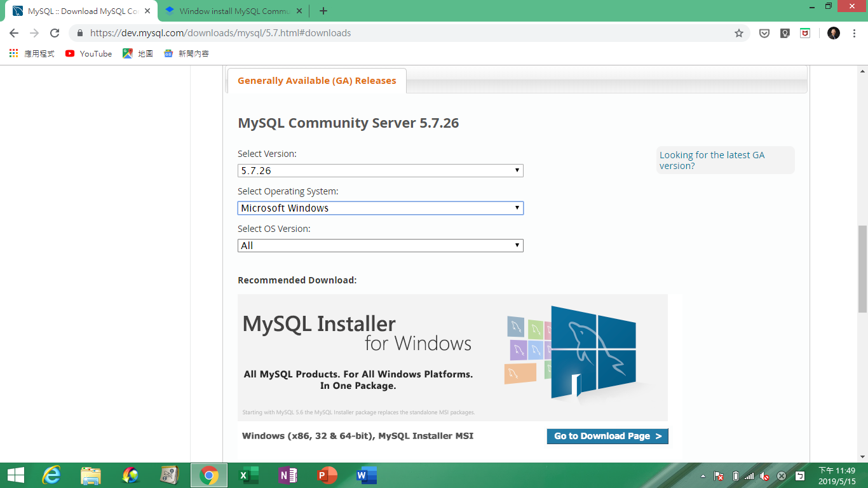Click the Go to Download Page button
Screen dimensions: 868x488
[607, 436]
